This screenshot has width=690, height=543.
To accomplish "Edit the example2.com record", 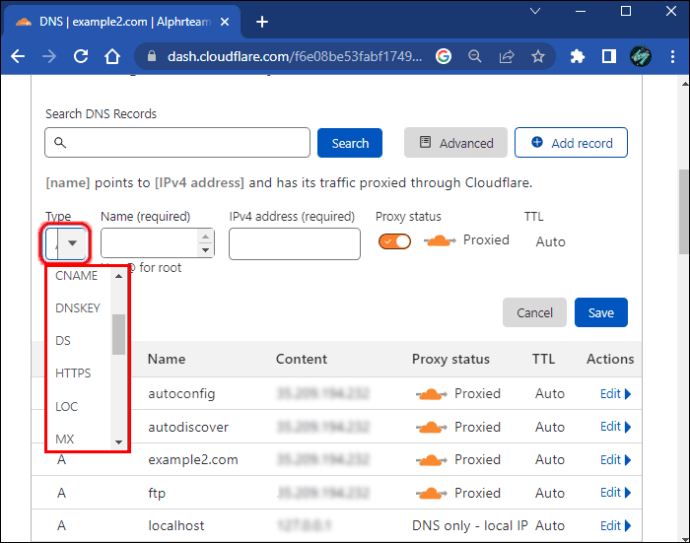I will (616, 459).
